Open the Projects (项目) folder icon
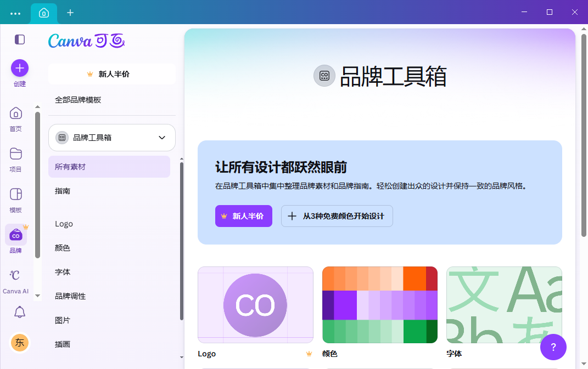588x369 pixels. click(16, 154)
